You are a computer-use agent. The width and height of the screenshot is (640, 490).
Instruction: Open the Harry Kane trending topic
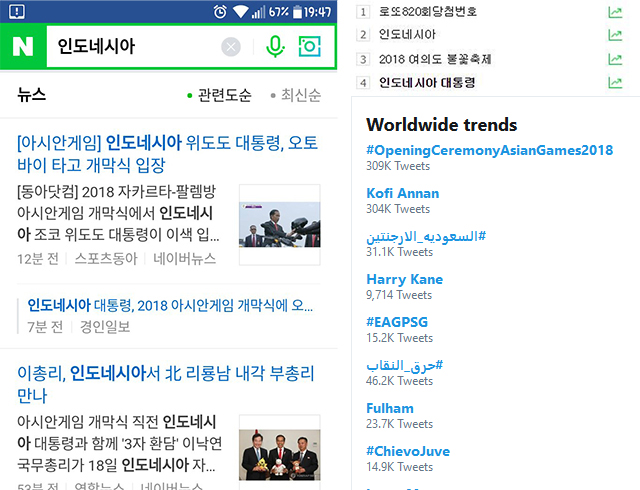[404, 279]
